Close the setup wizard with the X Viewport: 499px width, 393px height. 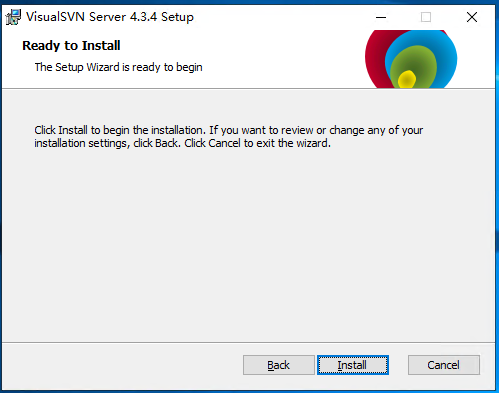[x=472, y=17]
